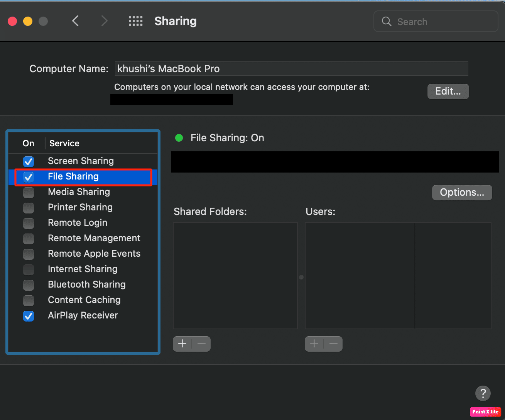Add a user with the plus button
505x420 pixels.
pos(314,344)
